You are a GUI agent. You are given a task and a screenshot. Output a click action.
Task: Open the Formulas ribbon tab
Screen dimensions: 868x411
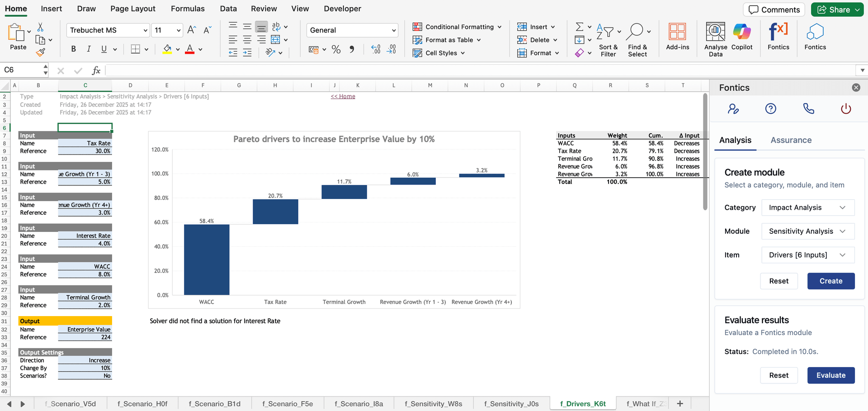click(188, 9)
